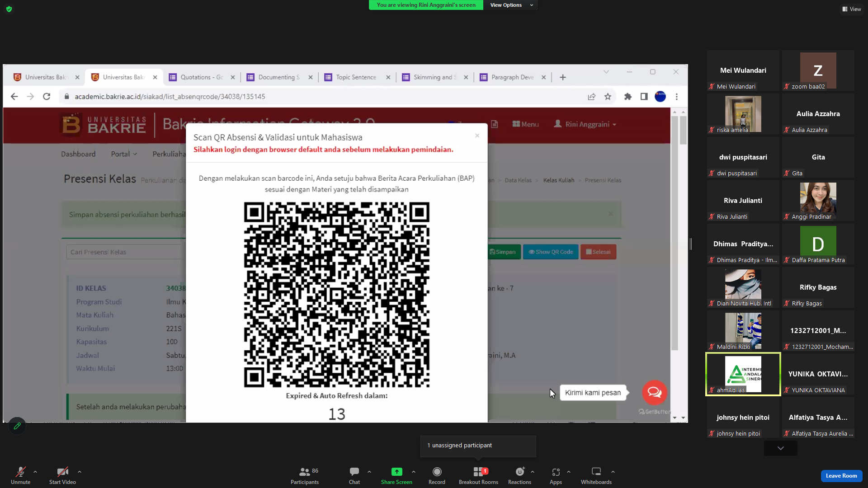
Task: Open a new browser tab
Action: coord(562,77)
